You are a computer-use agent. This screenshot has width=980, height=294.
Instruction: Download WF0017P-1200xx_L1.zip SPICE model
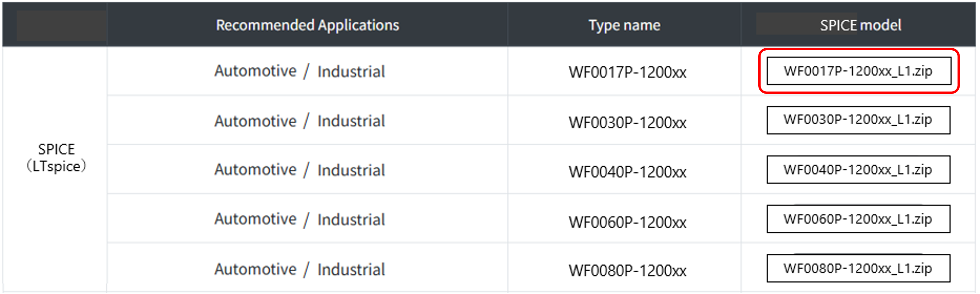click(x=859, y=71)
